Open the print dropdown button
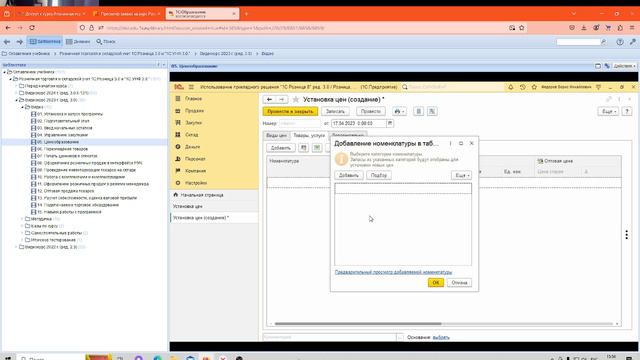This screenshot has width=640, height=360. point(399,111)
